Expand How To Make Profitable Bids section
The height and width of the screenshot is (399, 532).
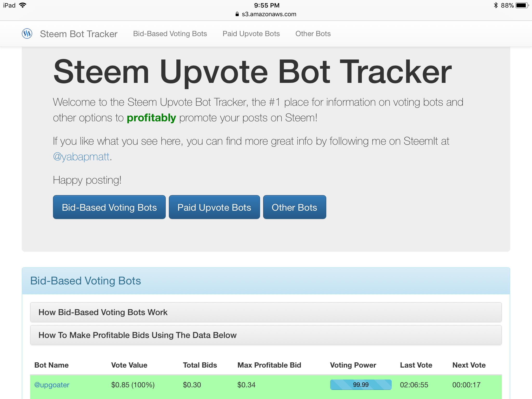pyautogui.click(x=137, y=335)
